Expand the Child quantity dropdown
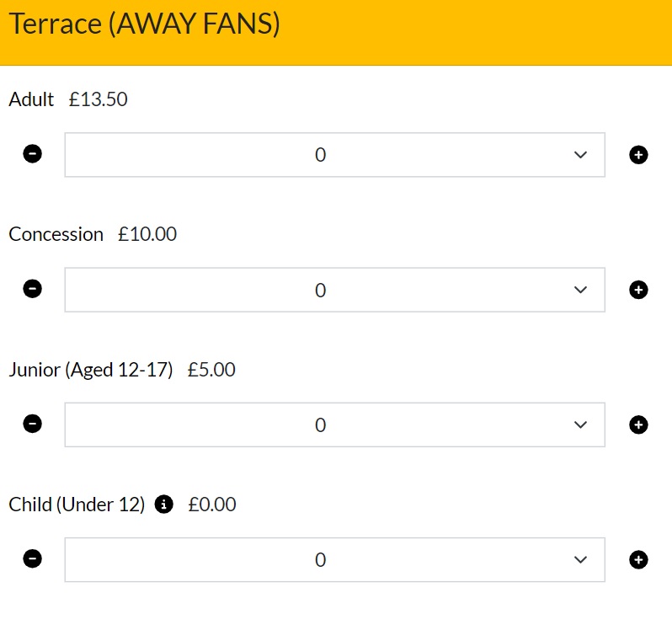 pos(334,560)
